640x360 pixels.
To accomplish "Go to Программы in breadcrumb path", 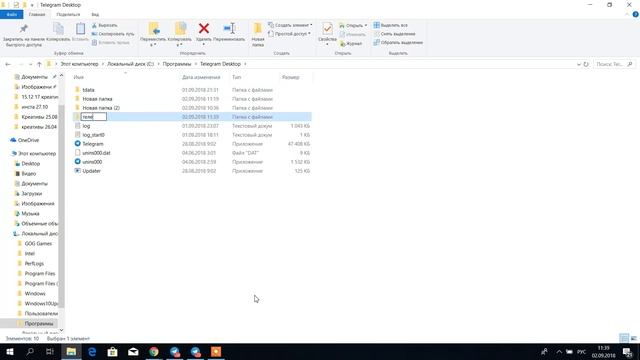I will [177, 64].
